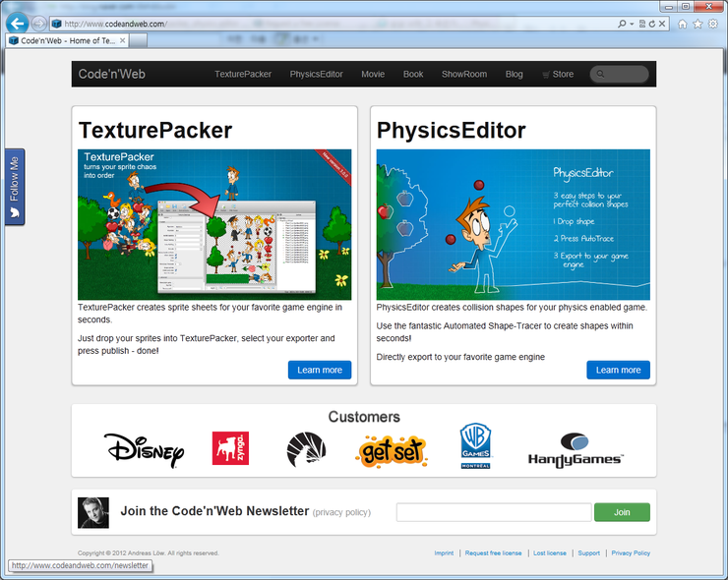Open the browser Home icon
This screenshot has height=580, width=728.
click(682, 24)
